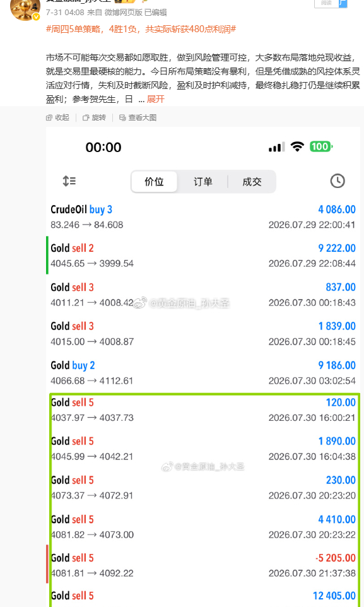
Task: Select the 价位 tab
Action: pos(154,182)
